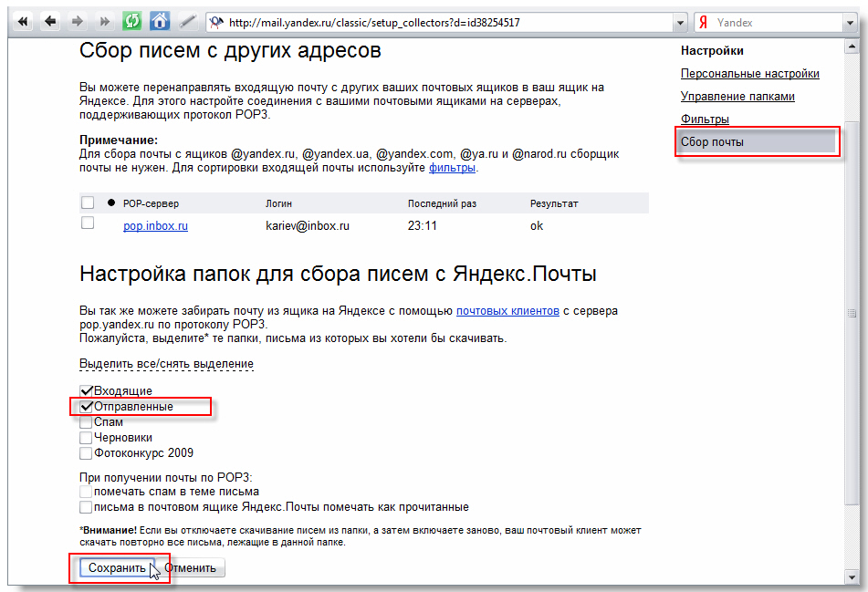Image resolution: width=868 pixels, height=592 pixels.
Task: Click the 'Настройка папок для сбора писем' heading
Action: click(x=339, y=274)
